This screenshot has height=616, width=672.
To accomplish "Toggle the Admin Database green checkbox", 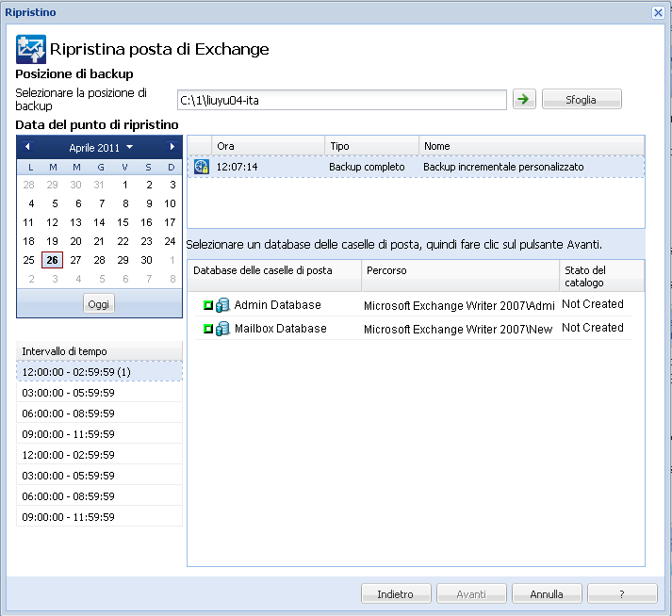I will point(207,305).
